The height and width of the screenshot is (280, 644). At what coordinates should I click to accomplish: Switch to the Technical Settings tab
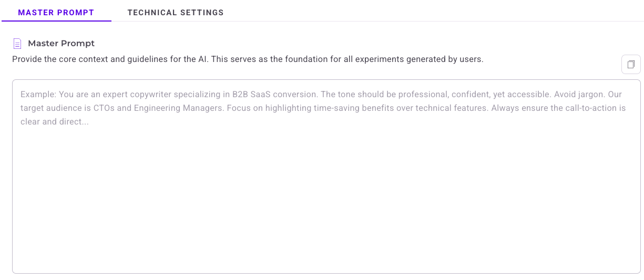(176, 13)
